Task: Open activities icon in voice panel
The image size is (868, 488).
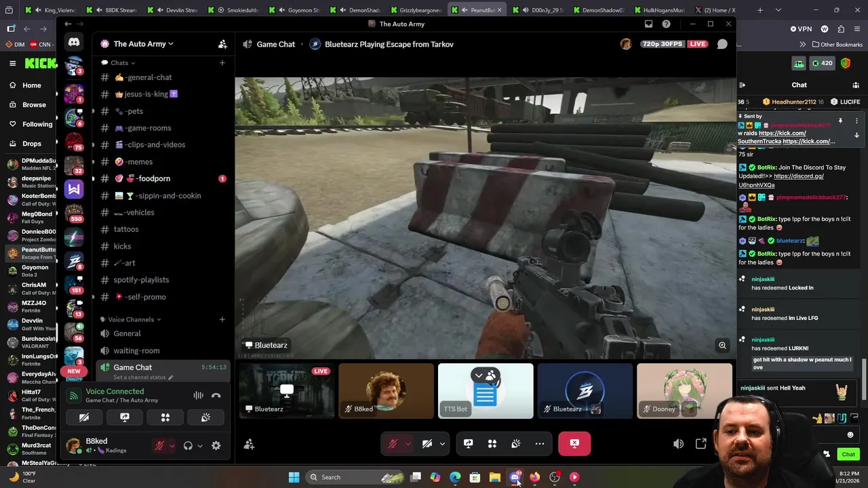Action: click(x=165, y=418)
